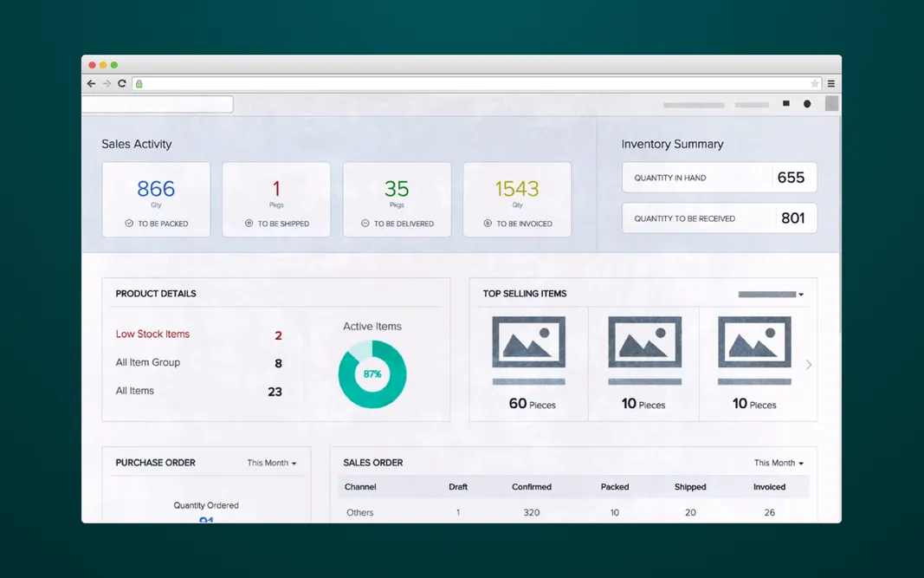Open the Sales Order This Month dropdown

tap(778, 463)
